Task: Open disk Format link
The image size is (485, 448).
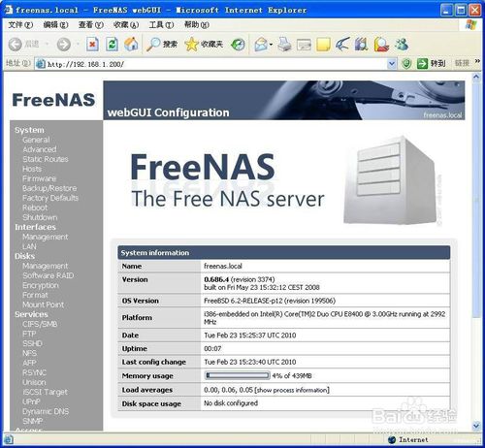Action: (35, 295)
